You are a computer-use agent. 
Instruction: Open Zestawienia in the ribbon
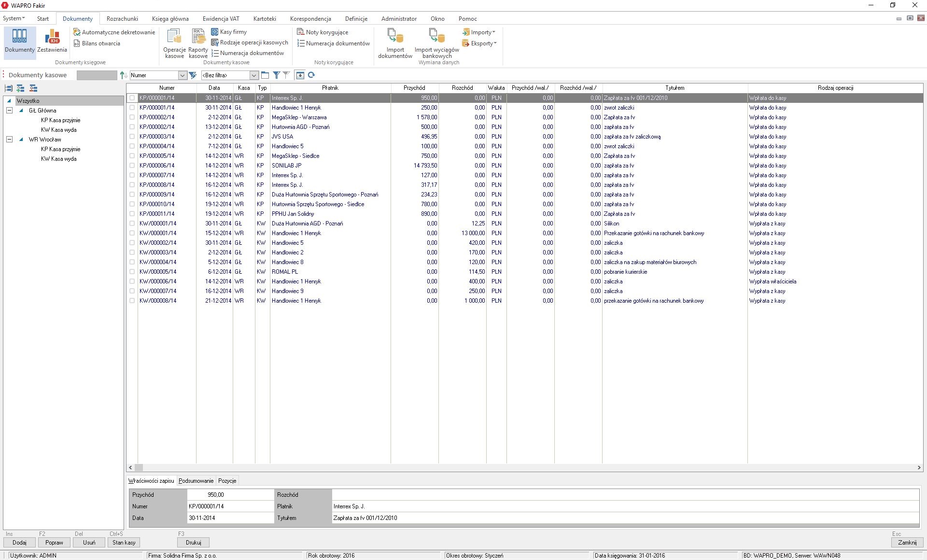(52, 42)
